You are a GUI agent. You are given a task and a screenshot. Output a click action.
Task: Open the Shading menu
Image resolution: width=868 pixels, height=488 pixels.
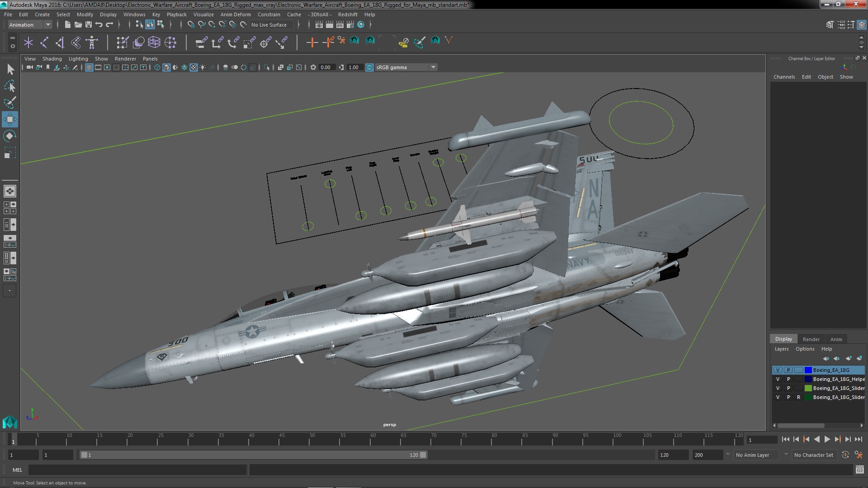click(52, 58)
